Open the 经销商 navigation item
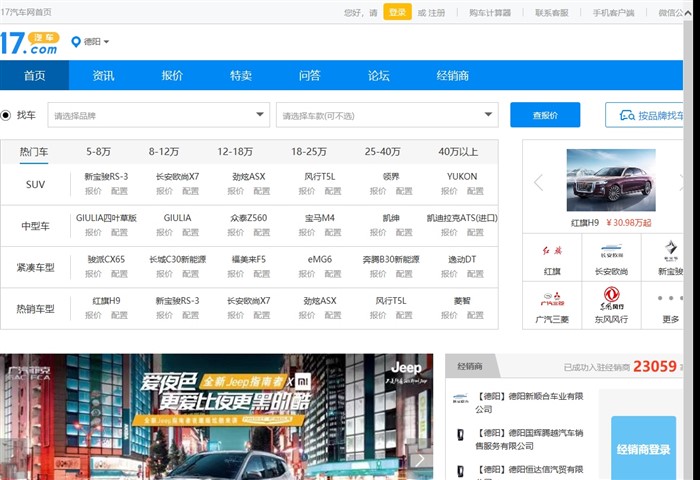The width and height of the screenshot is (700, 480). (x=452, y=75)
